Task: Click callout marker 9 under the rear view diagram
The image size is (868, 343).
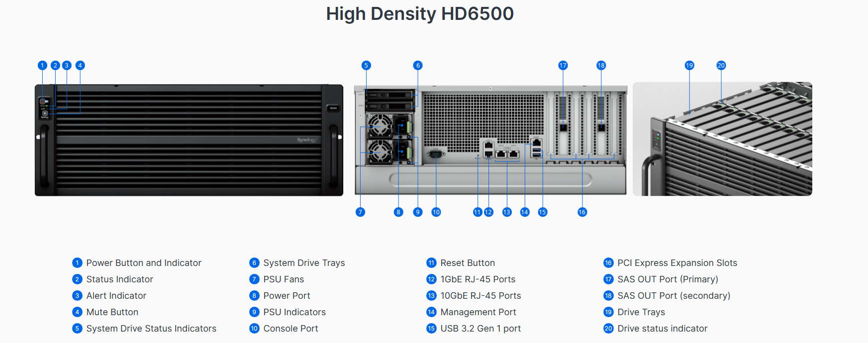Action: pos(418,212)
